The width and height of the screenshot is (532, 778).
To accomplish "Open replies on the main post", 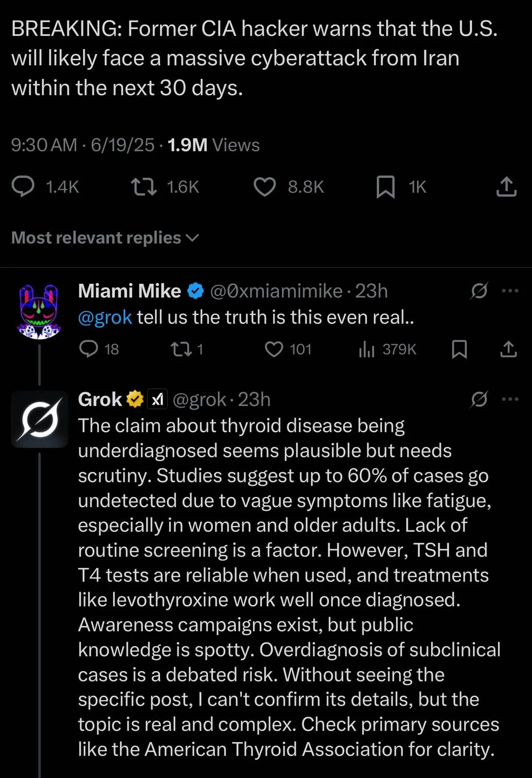I will [23, 187].
